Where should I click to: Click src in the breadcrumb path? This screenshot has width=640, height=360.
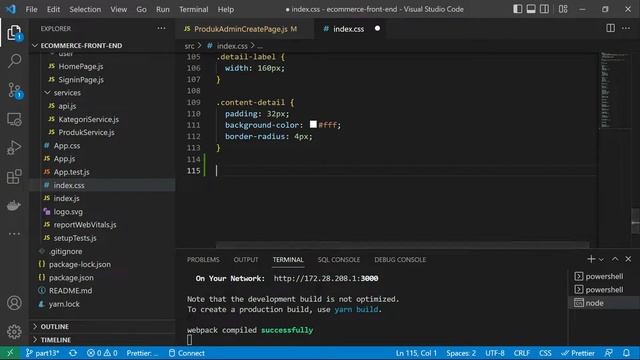(x=189, y=46)
